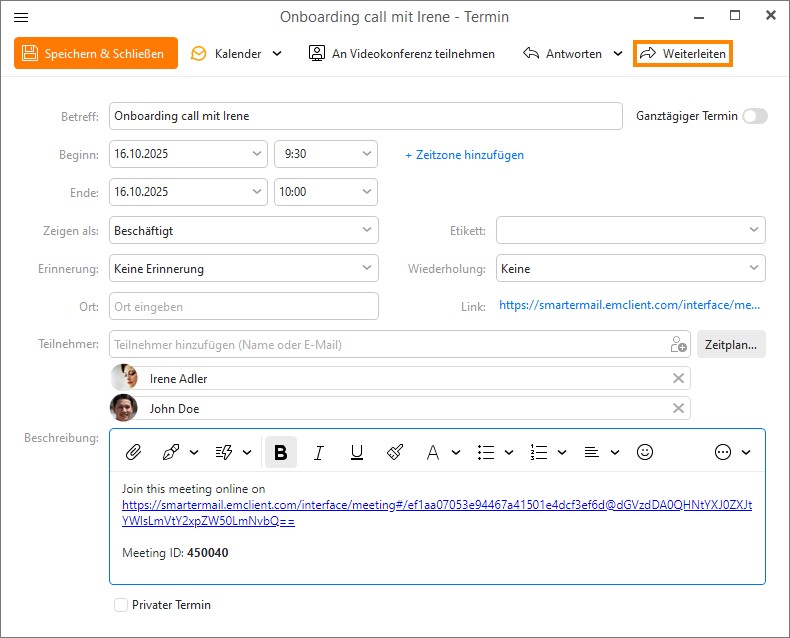Click Speichern & Schließen button

click(95, 53)
